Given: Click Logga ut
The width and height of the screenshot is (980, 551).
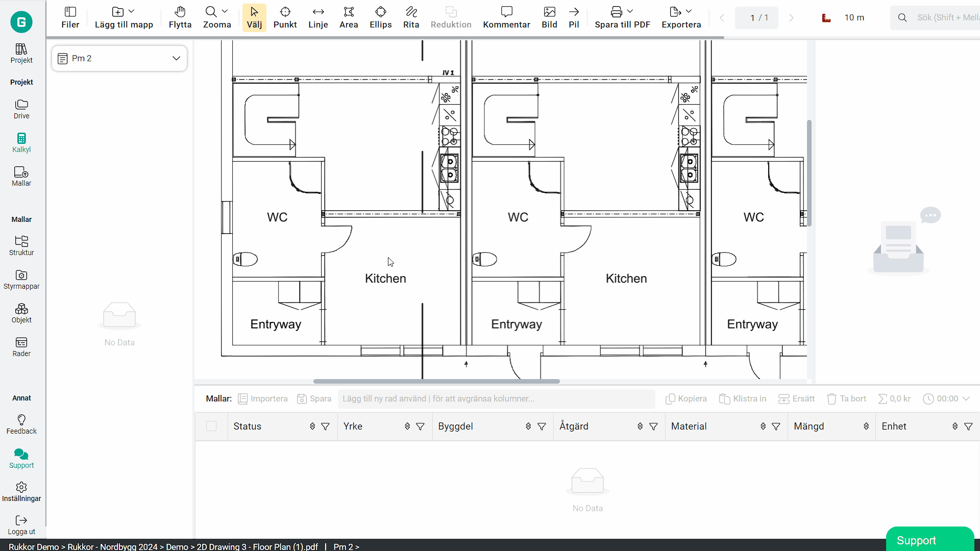Looking at the screenshot, I should coord(21,525).
